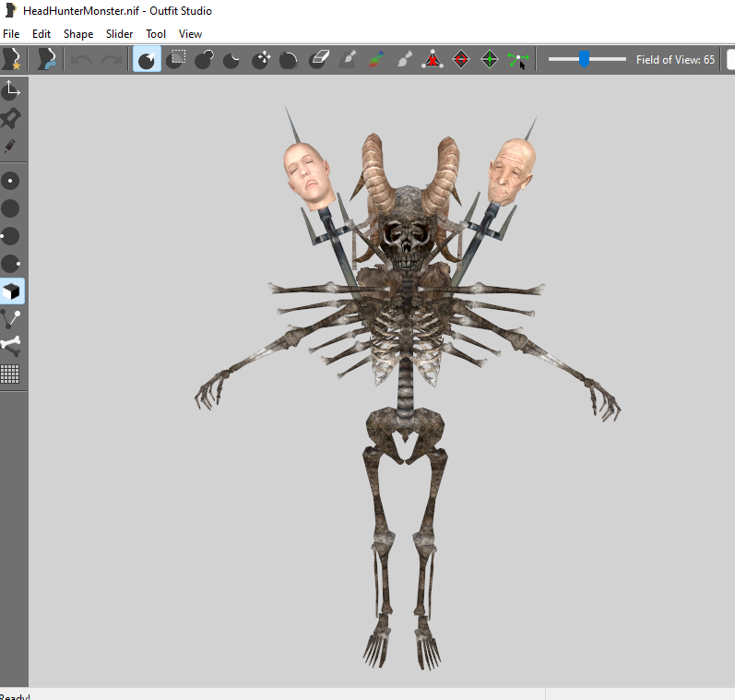Select the Inflate brush tool
Screen dimensions: 735x700
pyautogui.click(x=205, y=60)
